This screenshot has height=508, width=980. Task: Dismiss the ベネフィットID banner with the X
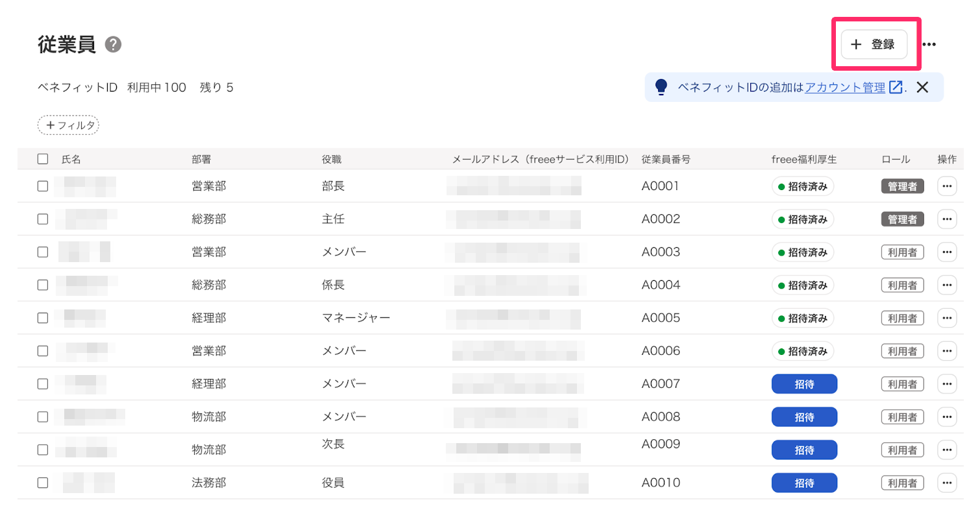pyautogui.click(x=922, y=86)
